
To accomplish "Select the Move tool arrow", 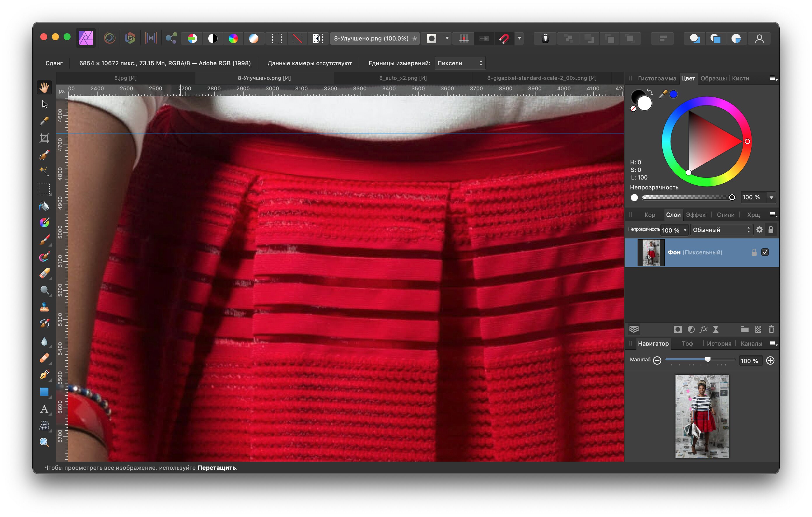I will coord(44,105).
